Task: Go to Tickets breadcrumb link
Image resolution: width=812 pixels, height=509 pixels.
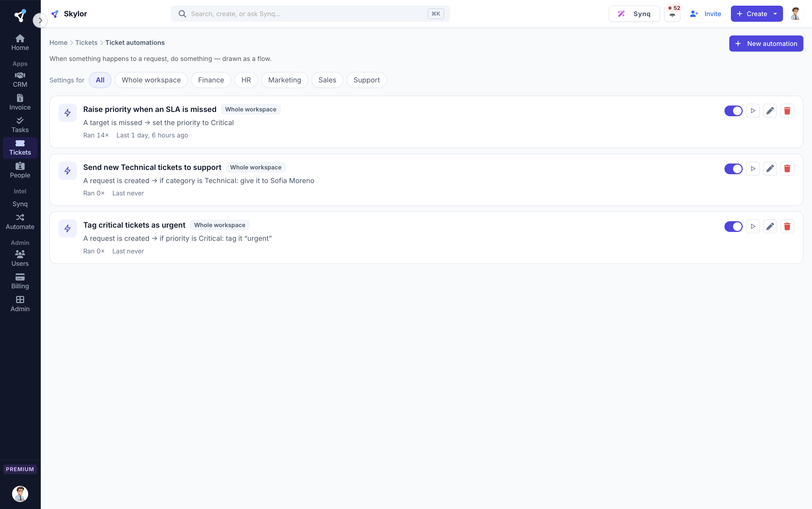Action: (x=86, y=43)
